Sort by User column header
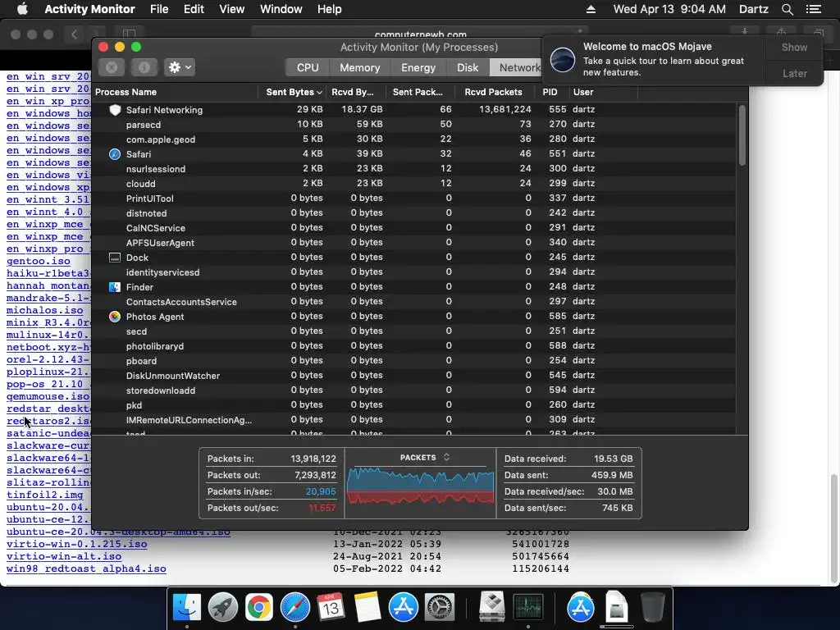 603,92
